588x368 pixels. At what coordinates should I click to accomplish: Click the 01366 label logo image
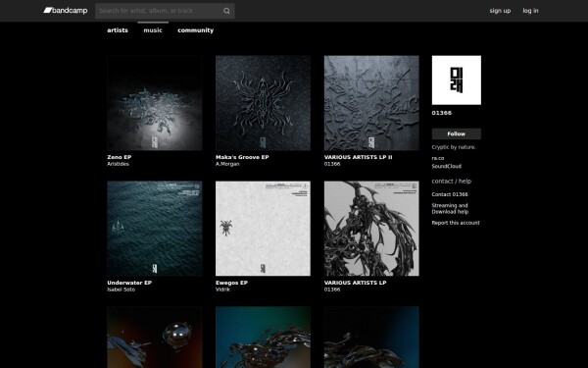pos(457,80)
